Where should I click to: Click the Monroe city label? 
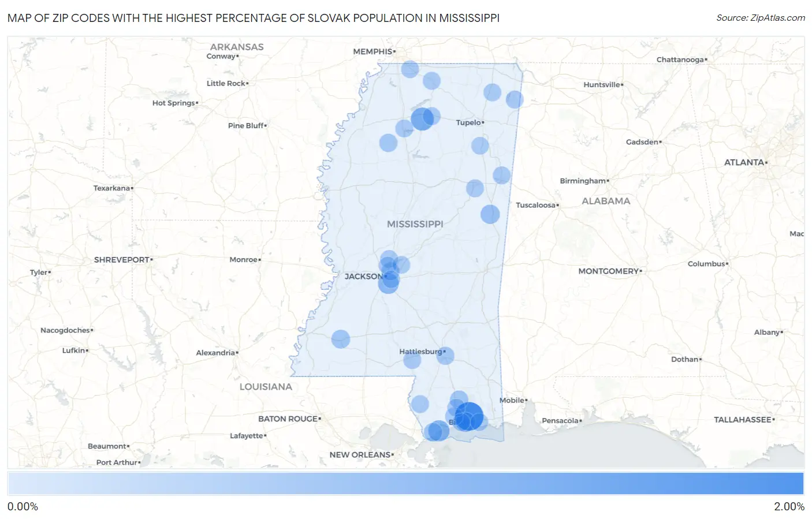pos(244,260)
